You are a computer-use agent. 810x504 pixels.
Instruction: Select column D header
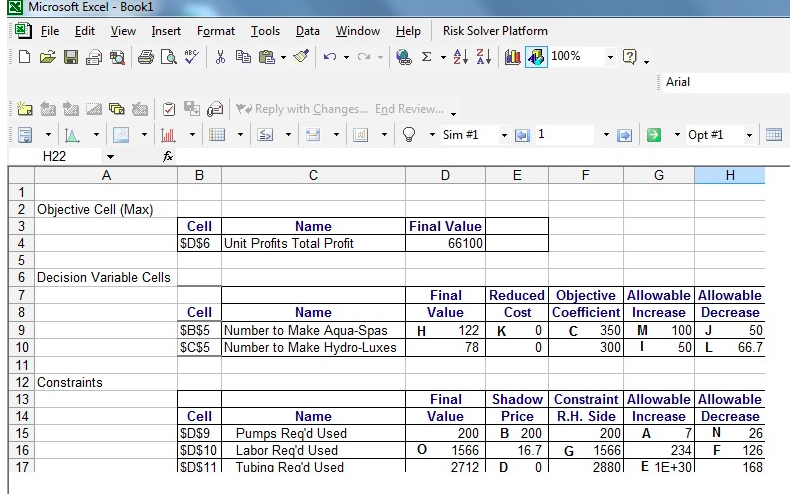point(445,176)
